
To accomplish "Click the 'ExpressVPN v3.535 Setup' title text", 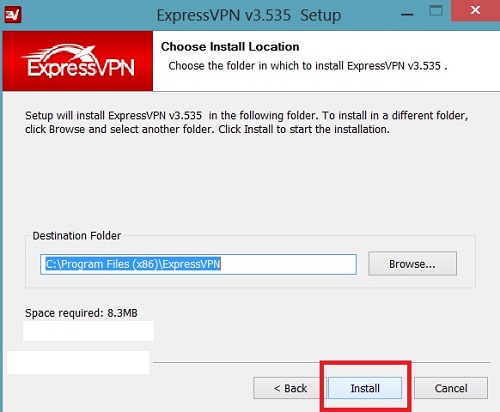I will point(249,15).
